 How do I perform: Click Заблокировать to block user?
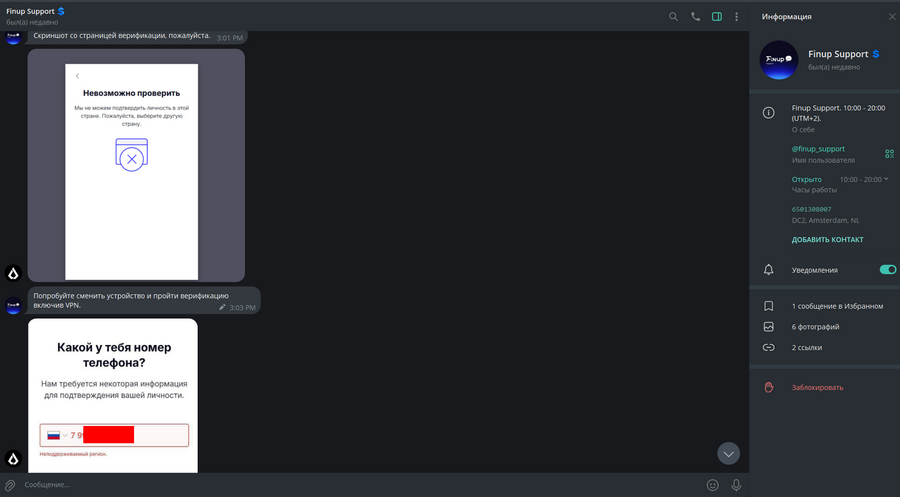coord(817,387)
